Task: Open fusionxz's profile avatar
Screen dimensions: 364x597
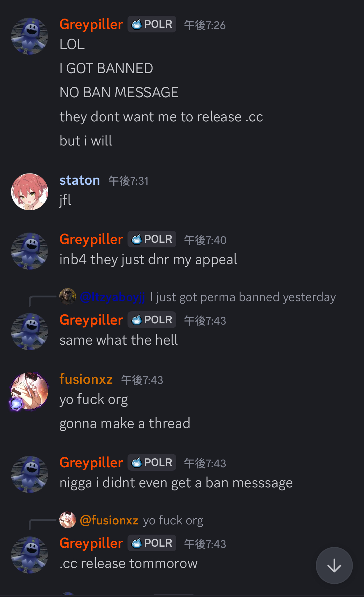Action: pos(30,391)
